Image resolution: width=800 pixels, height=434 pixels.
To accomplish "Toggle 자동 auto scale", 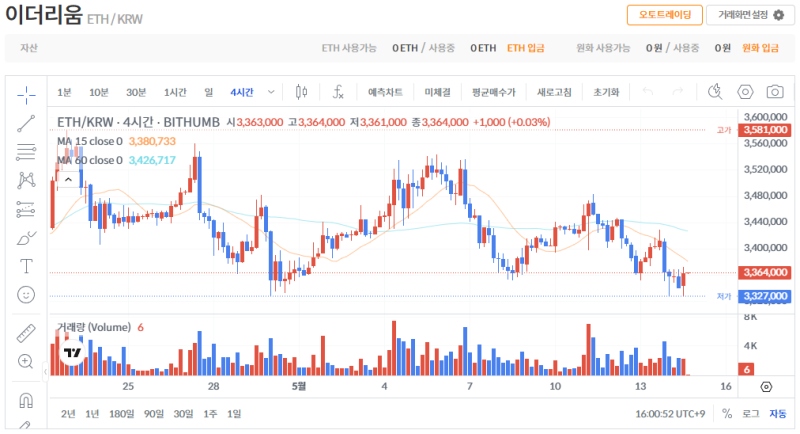I will click(778, 414).
